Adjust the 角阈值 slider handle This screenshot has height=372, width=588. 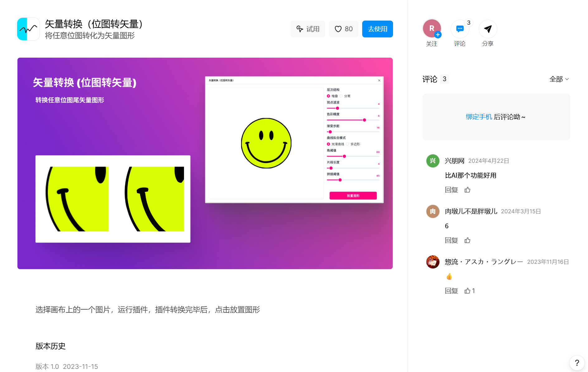pos(344,156)
